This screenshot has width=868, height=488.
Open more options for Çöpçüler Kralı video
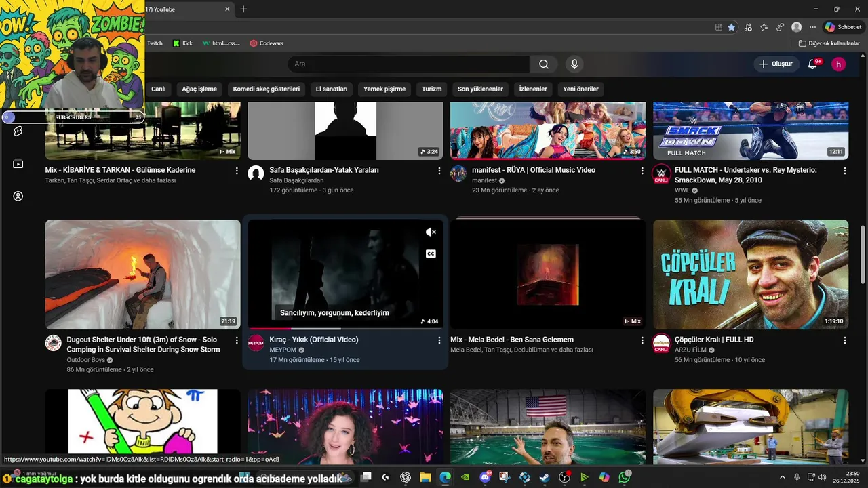pyautogui.click(x=845, y=340)
